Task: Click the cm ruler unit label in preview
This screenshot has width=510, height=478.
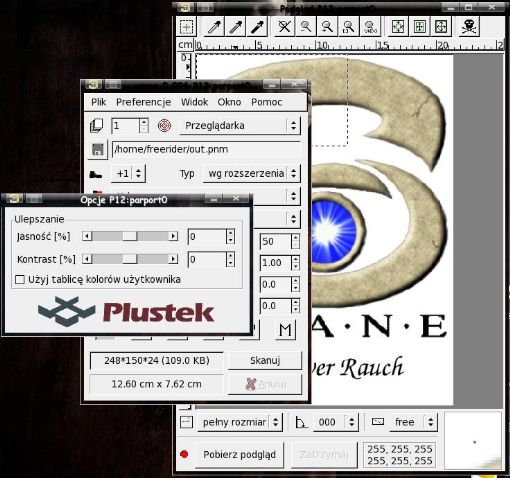Action: (185, 44)
